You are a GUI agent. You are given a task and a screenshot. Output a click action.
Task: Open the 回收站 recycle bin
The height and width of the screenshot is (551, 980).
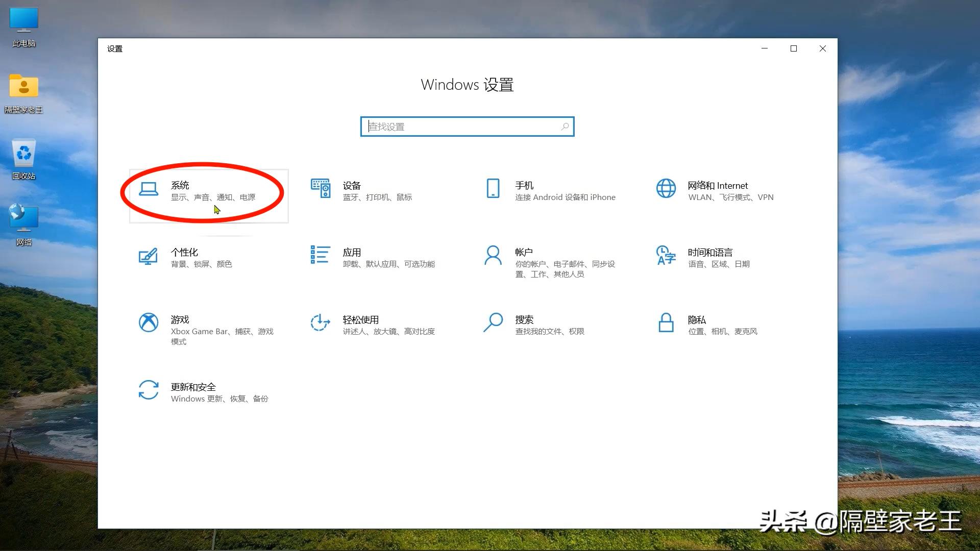pos(23,156)
